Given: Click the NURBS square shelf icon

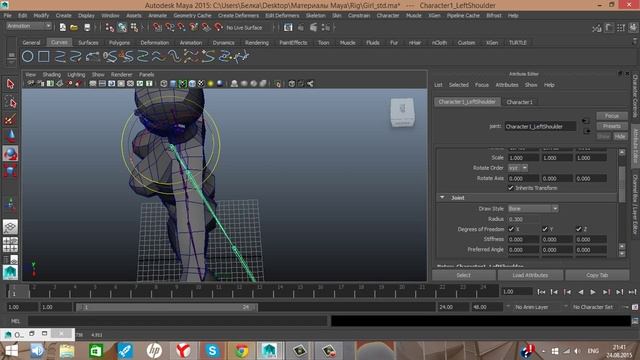Looking at the screenshot, I should (43, 56).
